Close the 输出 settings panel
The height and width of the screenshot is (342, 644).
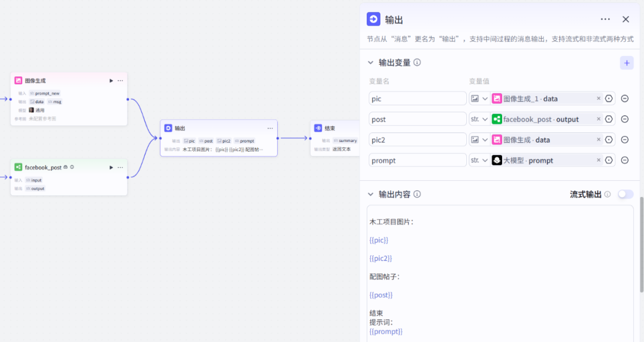pyautogui.click(x=626, y=19)
